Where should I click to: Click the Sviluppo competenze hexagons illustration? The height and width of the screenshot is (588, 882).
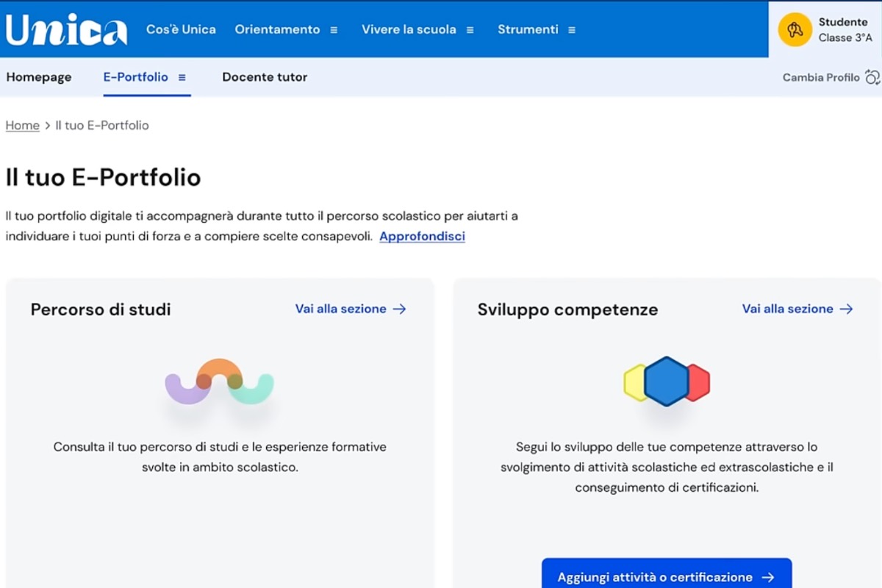[667, 381]
